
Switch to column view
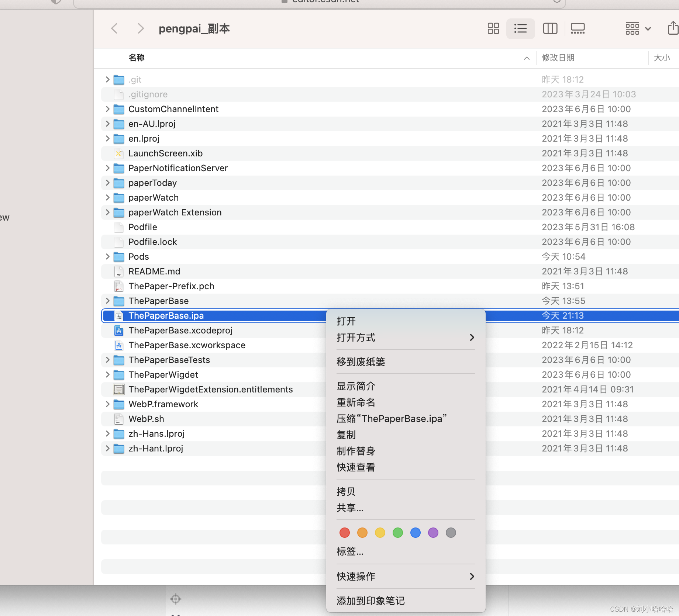click(x=550, y=28)
